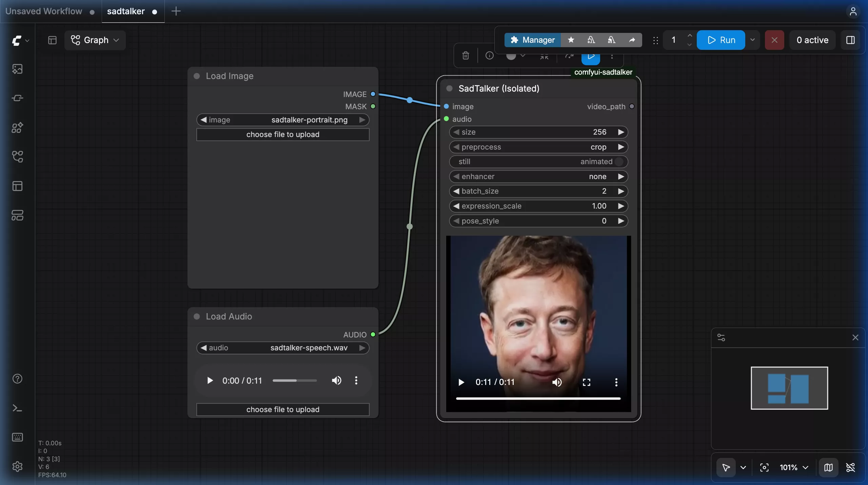
Task: Open the ComfyUI logo menu
Action: pyautogui.click(x=20, y=40)
